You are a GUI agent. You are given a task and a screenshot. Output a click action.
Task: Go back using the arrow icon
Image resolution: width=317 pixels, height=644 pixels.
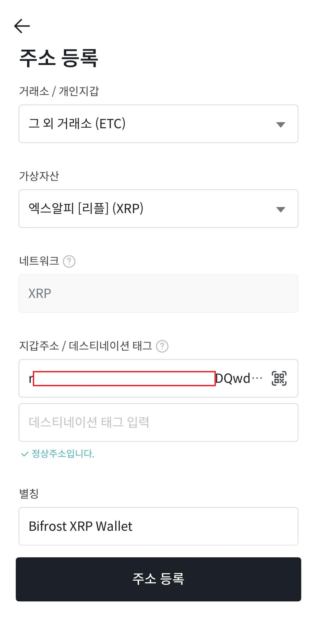22,26
